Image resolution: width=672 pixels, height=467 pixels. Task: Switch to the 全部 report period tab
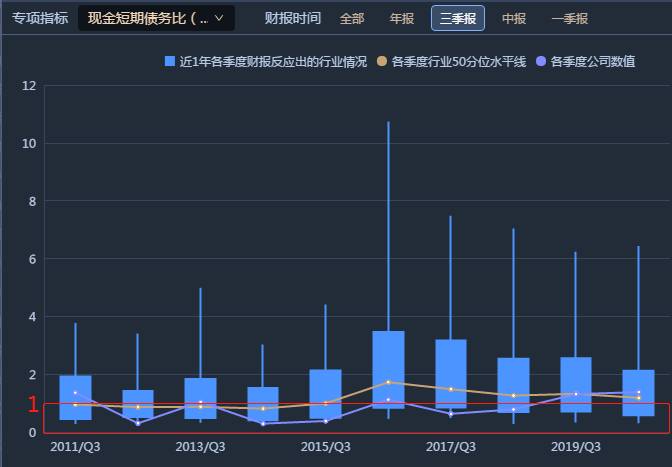tap(352, 18)
